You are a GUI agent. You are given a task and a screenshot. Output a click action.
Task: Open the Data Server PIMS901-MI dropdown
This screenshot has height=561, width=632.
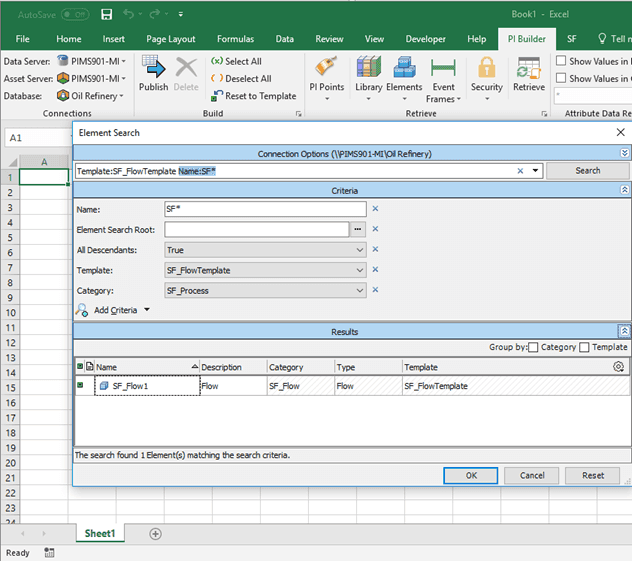coord(124,61)
